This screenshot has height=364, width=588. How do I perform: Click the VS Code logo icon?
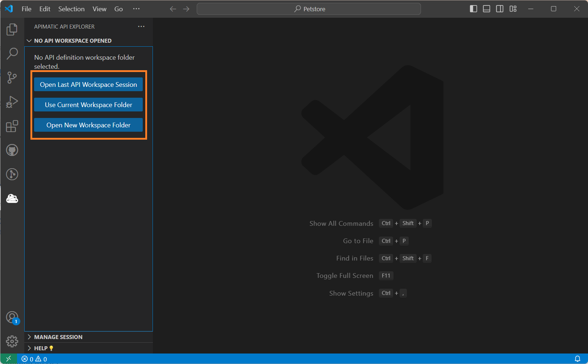(9, 9)
